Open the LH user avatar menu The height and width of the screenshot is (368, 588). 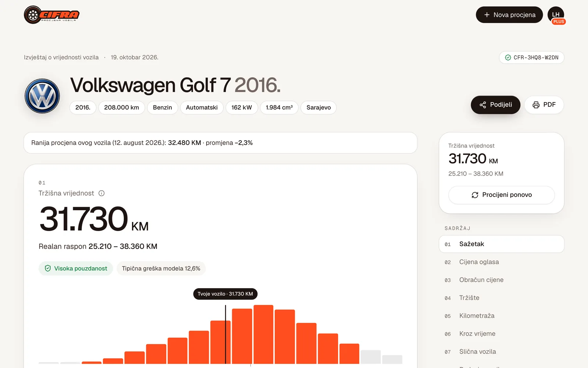[x=556, y=15]
